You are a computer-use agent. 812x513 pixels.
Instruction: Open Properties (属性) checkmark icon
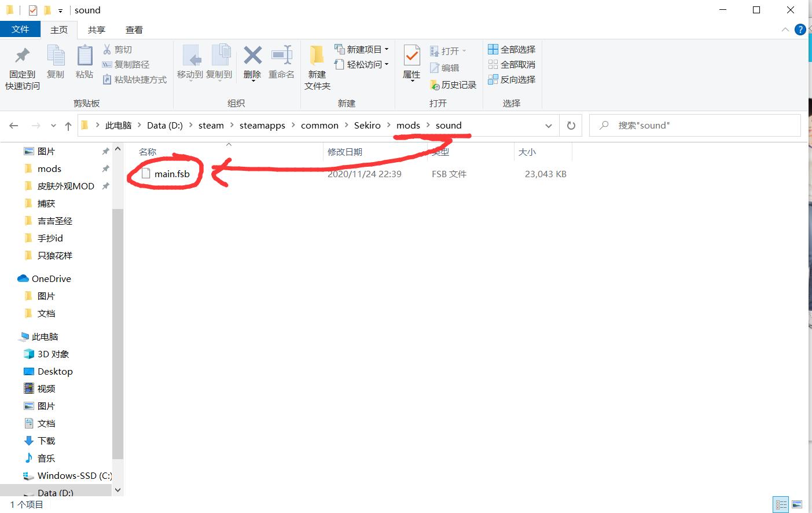[411, 56]
